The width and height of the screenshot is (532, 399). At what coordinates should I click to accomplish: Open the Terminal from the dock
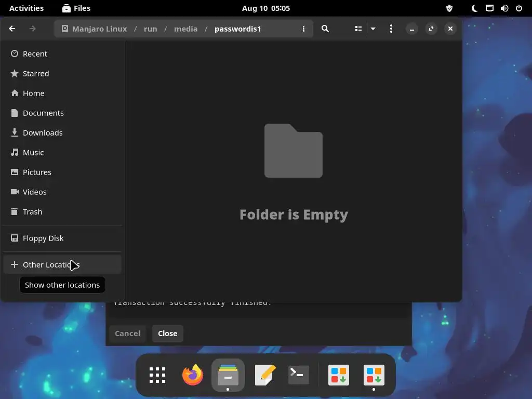click(x=299, y=375)
